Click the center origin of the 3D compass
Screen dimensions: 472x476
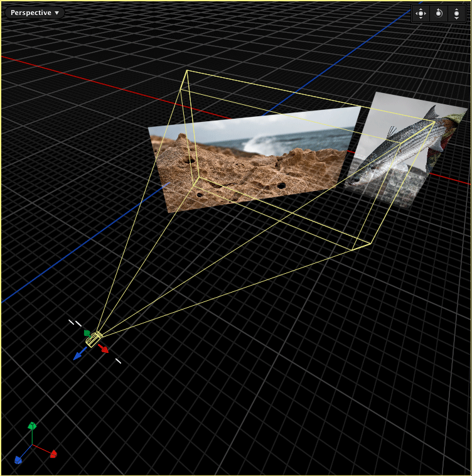click(32, 445)
